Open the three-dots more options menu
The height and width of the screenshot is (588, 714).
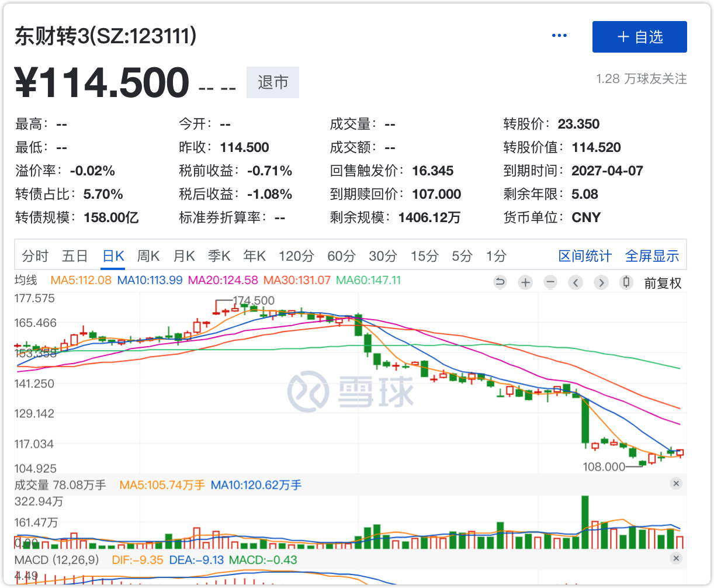pyautogui.click(x=559, y=36)
